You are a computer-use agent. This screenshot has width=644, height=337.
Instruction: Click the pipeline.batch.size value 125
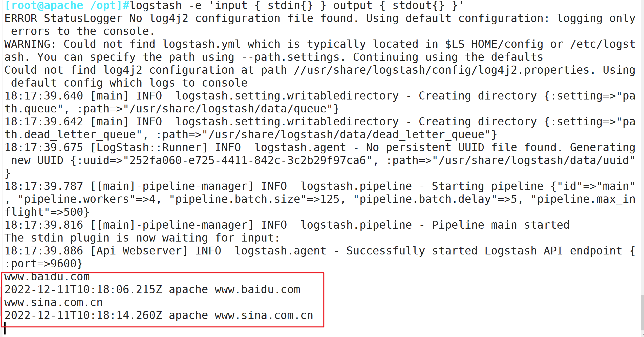(x=330, y=199)
